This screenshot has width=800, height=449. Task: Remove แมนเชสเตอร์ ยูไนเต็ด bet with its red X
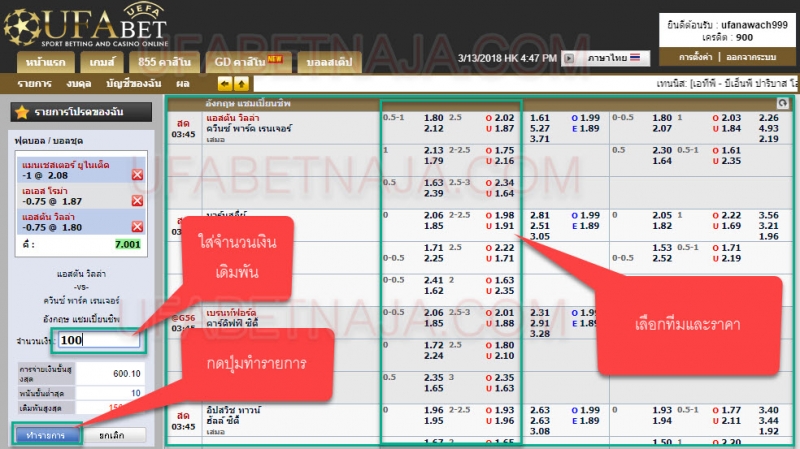[x=137, y=174]
